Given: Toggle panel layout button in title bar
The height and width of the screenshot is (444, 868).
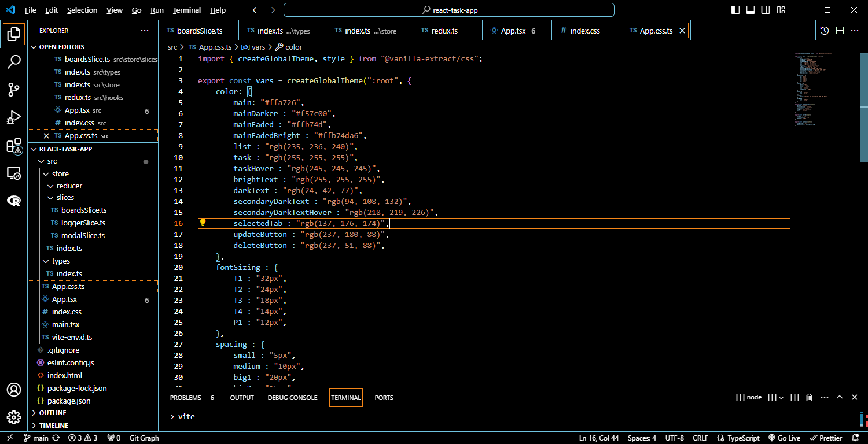Looking at the screenshot, I should 751,10.
